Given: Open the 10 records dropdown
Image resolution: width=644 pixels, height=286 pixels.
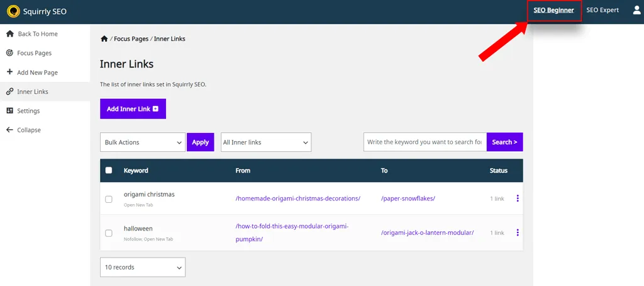Looking at the screenshot, I should pyautogui.click(x=143, y=267).
